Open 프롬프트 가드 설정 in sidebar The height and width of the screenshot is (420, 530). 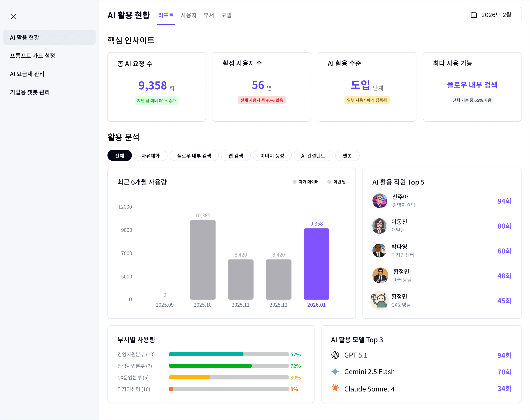(x=33, y=56)
